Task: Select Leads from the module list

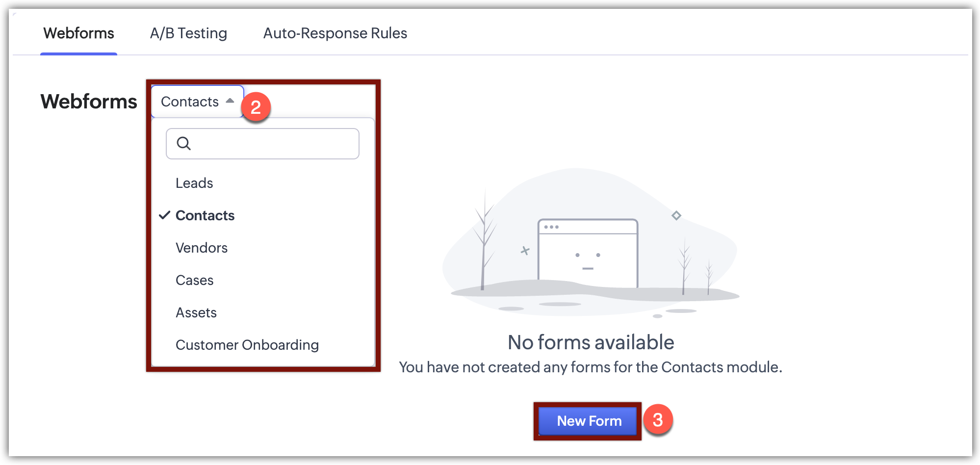Action: 194,183
